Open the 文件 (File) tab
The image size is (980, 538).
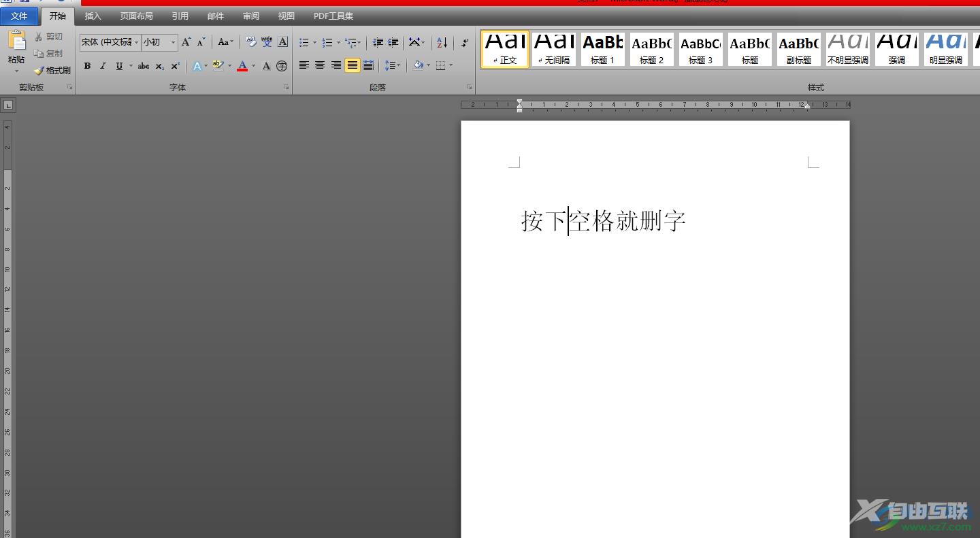[x=19, y=16]
